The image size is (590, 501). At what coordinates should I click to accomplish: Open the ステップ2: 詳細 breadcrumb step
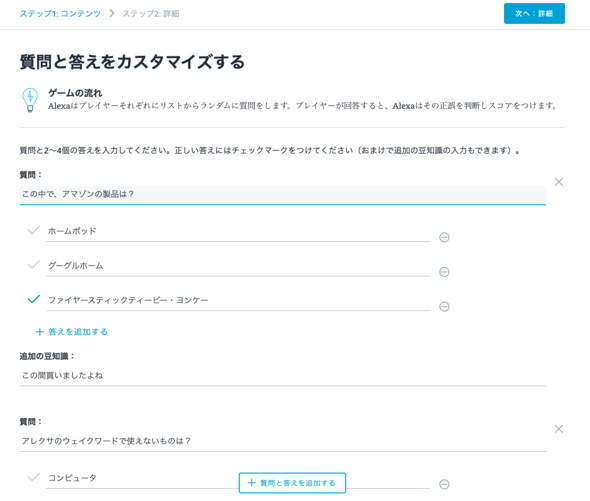point(151,14)
